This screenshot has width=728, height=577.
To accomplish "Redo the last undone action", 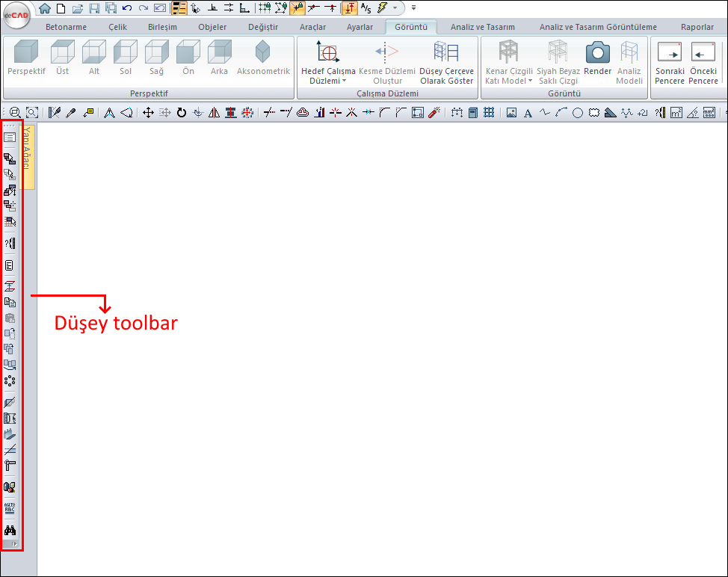I will coord(144,8).
